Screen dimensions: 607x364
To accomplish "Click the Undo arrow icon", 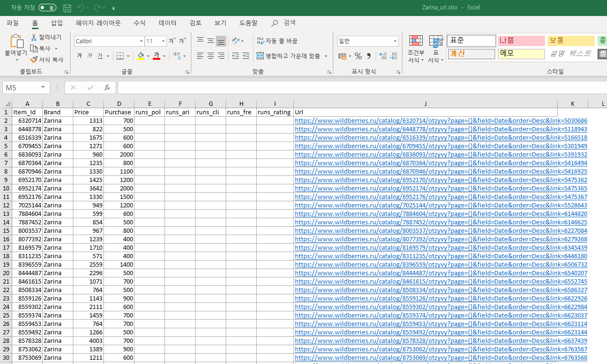I will [x=80, y=8].
